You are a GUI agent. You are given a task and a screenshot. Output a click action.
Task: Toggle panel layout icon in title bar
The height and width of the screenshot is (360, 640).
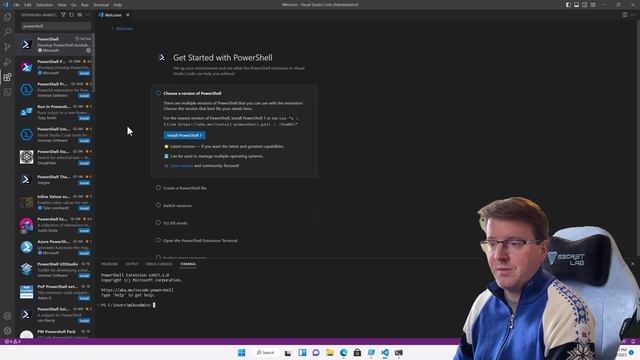576,4
